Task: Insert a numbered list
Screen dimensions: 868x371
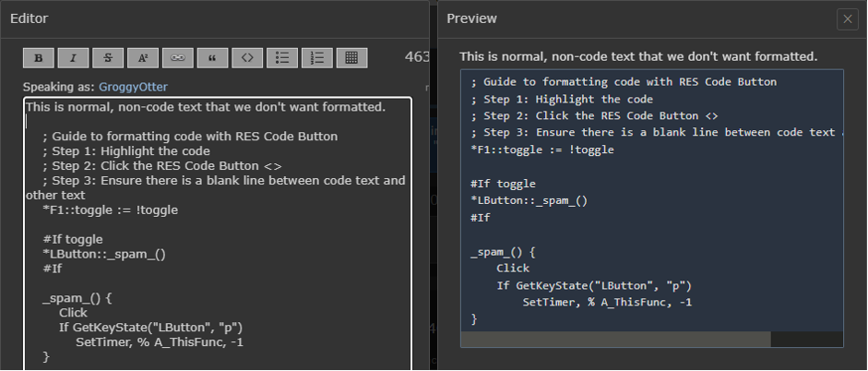Action: coord(317,57)
